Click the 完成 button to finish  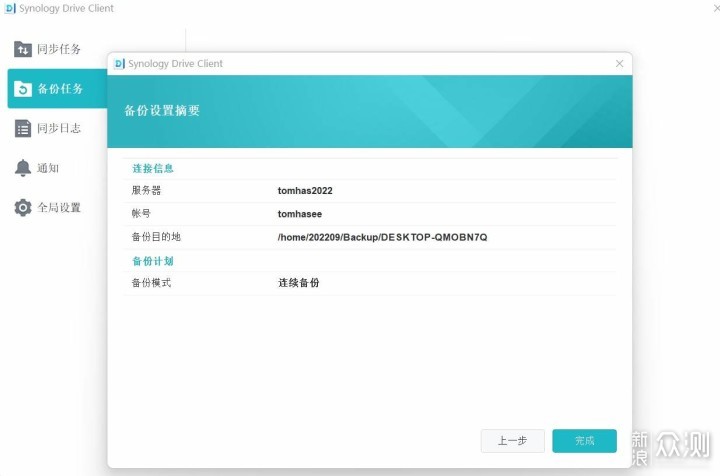[584, 441]
